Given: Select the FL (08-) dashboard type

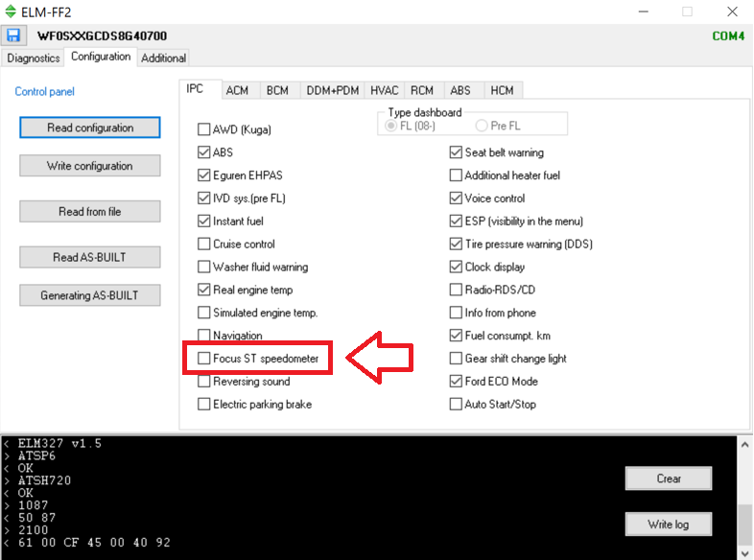Looking at the screenshot, I should (x=391, y=126).
